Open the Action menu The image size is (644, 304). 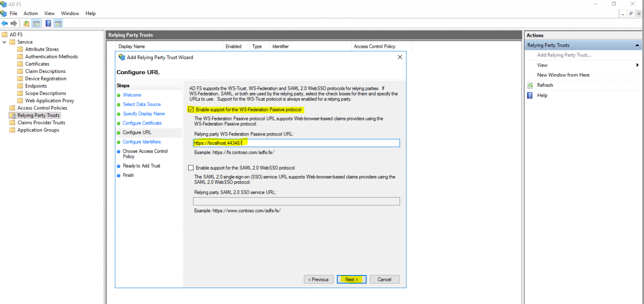pyautogui.click(x=31, y=13)
